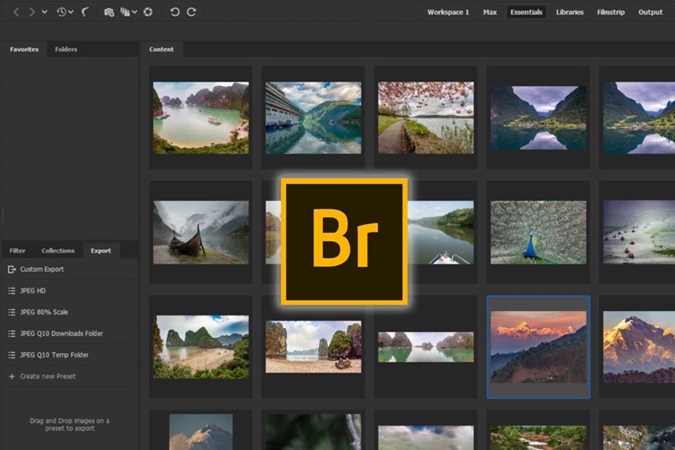Select the Favorites panel tab
Screen dimensions: 675x450
24,49
